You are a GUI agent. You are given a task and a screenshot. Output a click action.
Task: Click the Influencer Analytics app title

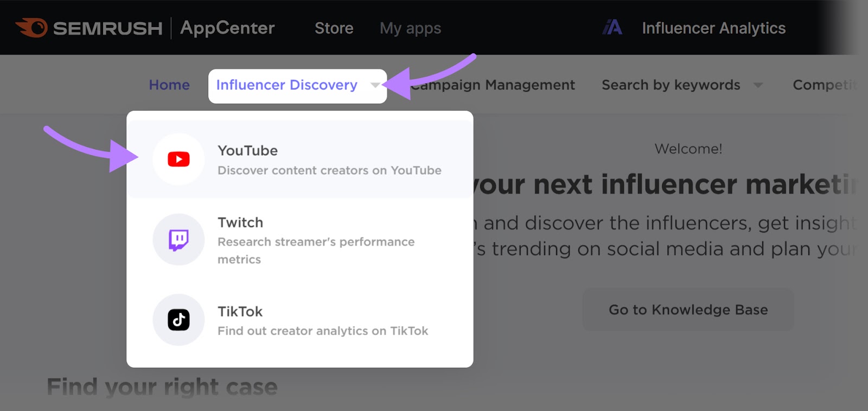(714, 28)
